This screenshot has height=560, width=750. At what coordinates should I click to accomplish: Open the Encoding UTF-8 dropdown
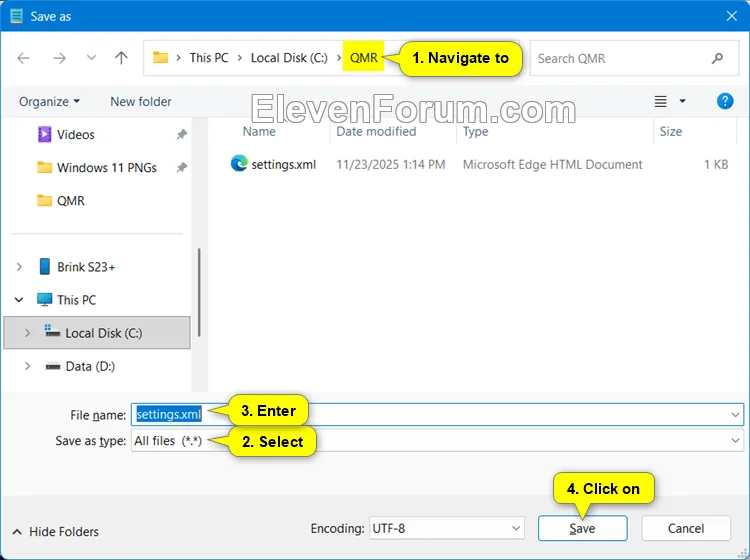(x=447, y=528)
